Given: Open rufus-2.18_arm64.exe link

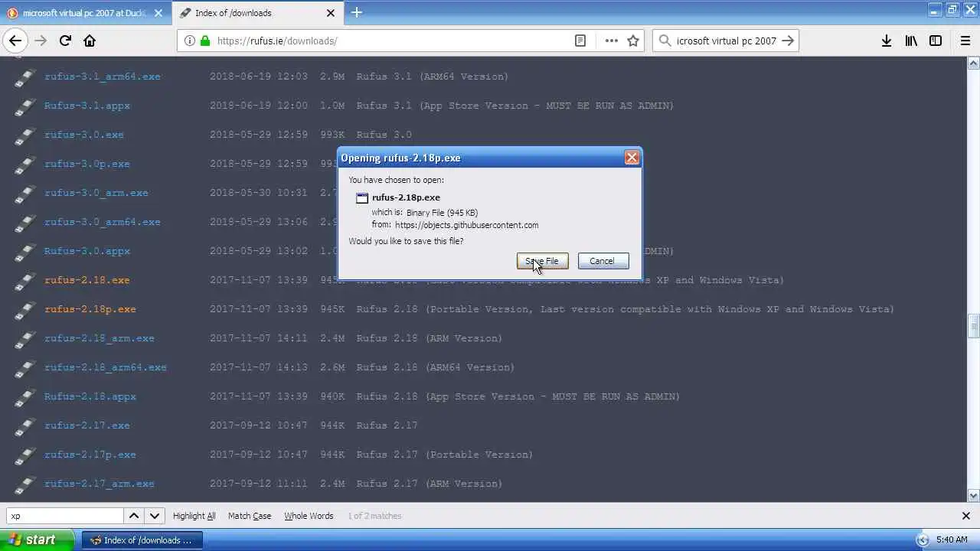Looking at the screenshot, I should (106, 367).
